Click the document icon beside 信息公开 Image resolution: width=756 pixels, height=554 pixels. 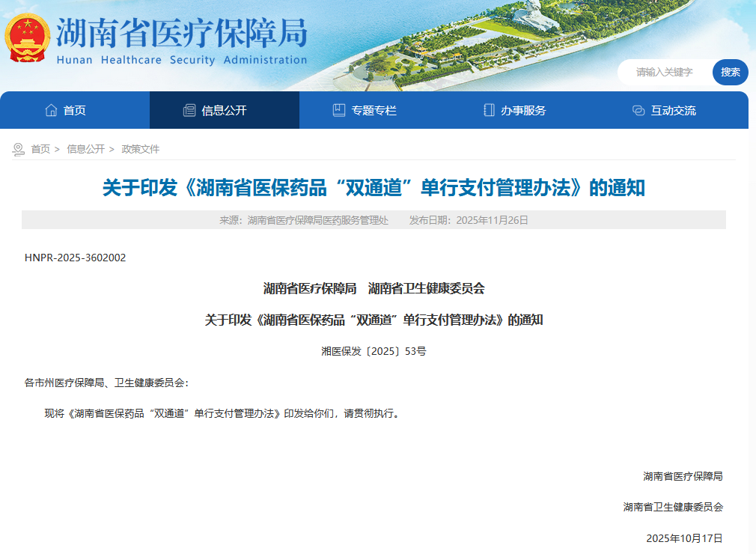(189, 110)
